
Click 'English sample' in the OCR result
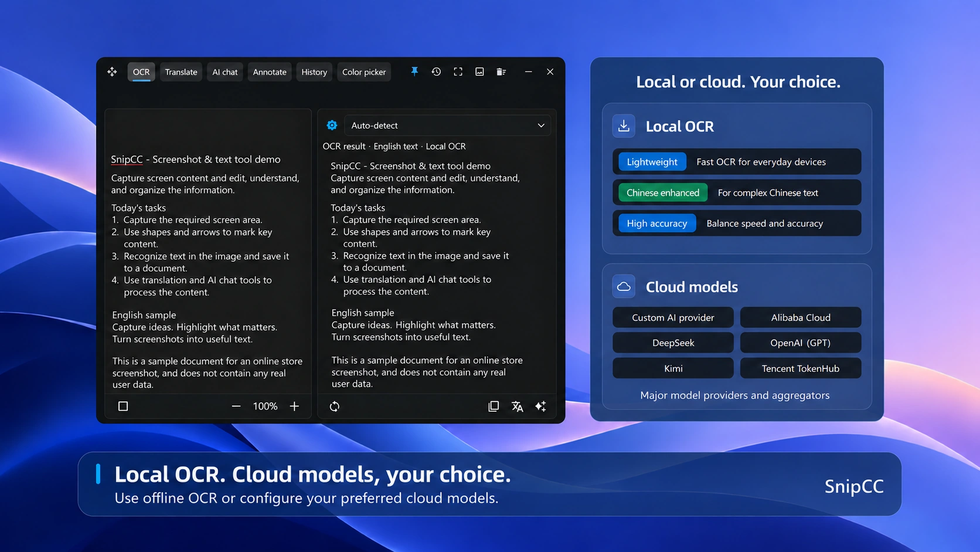[363, 313]
